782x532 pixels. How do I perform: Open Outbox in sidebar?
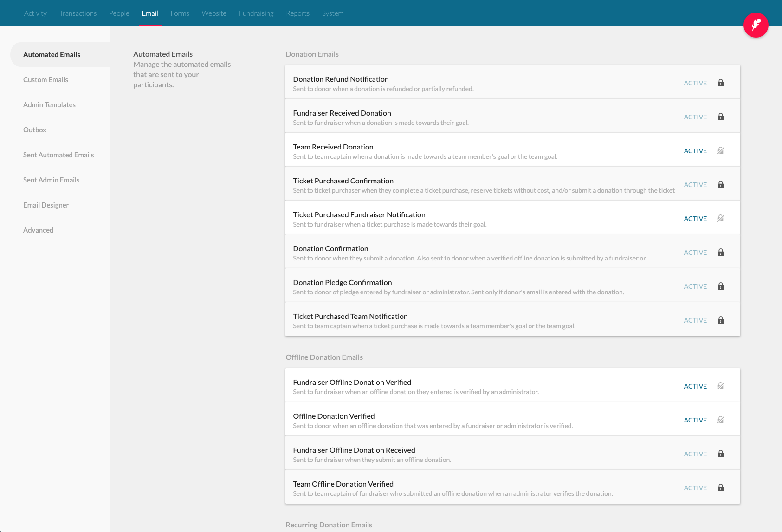[35, 130]
